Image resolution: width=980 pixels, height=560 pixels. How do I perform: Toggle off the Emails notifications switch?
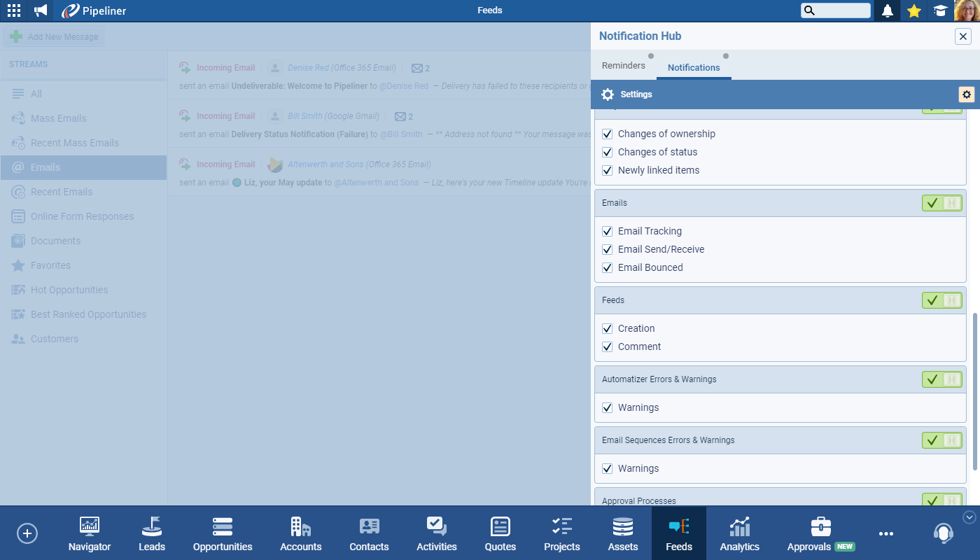pyautogui.click(x=942, y=203)
